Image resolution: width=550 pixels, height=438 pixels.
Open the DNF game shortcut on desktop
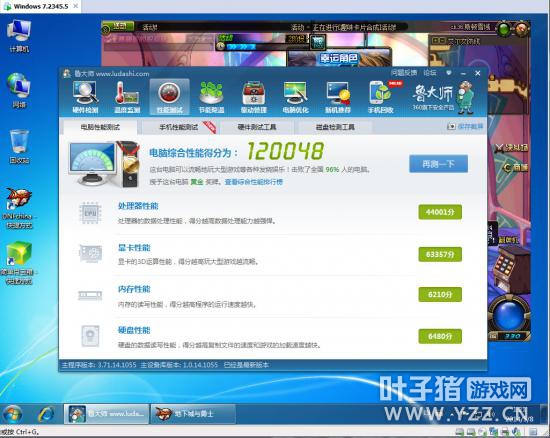[x=18, y=208]
